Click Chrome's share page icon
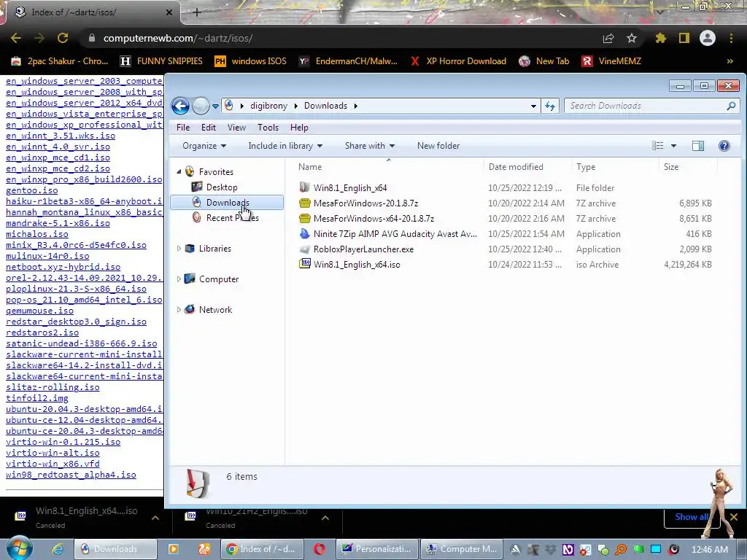 tap(608, 38)
